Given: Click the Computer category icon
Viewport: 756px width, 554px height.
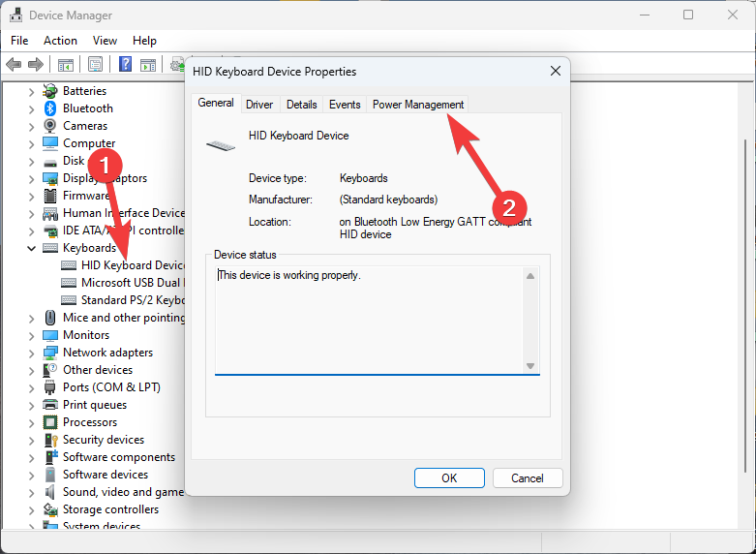Looking at the screenshot, I should coord(50,143).
